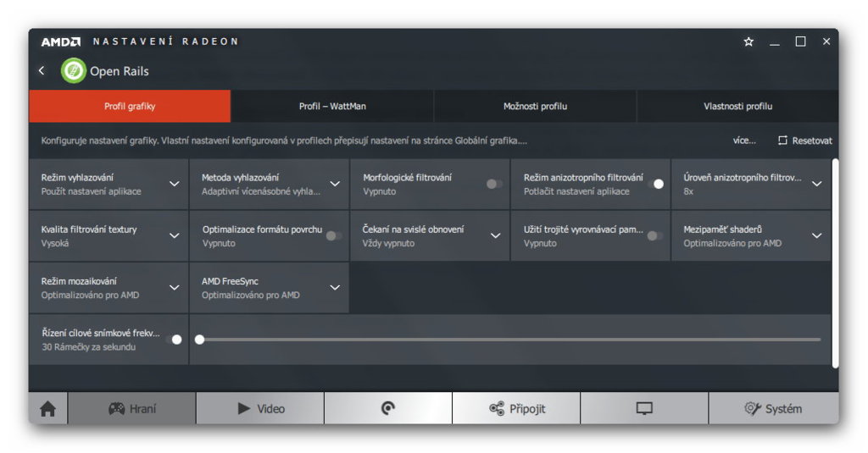868x453 pixels.
Task: Click the play icon beside Video
Action: (x=243, y=409)
